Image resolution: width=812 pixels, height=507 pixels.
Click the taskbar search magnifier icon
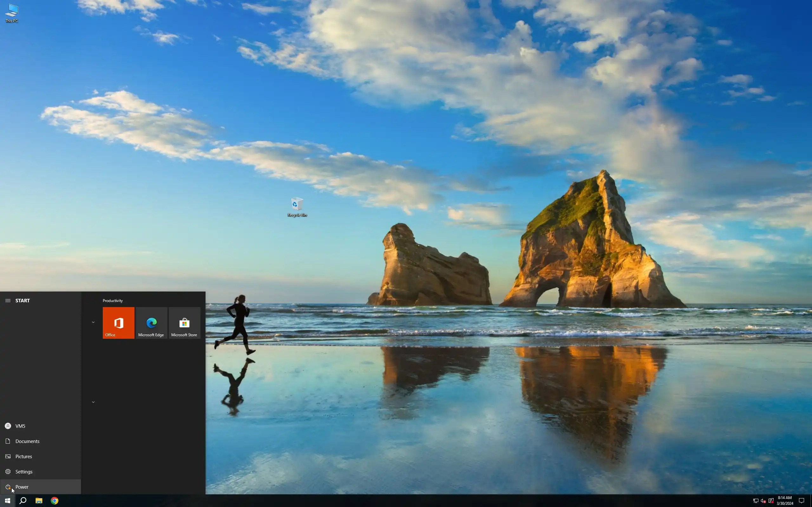point(23,501)
